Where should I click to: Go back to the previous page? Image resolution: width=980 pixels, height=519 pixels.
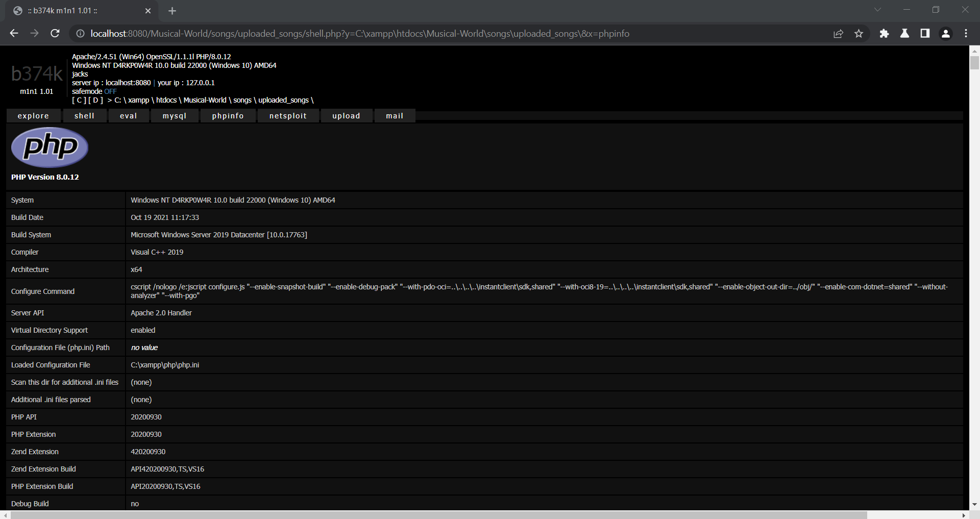[14, 33]
